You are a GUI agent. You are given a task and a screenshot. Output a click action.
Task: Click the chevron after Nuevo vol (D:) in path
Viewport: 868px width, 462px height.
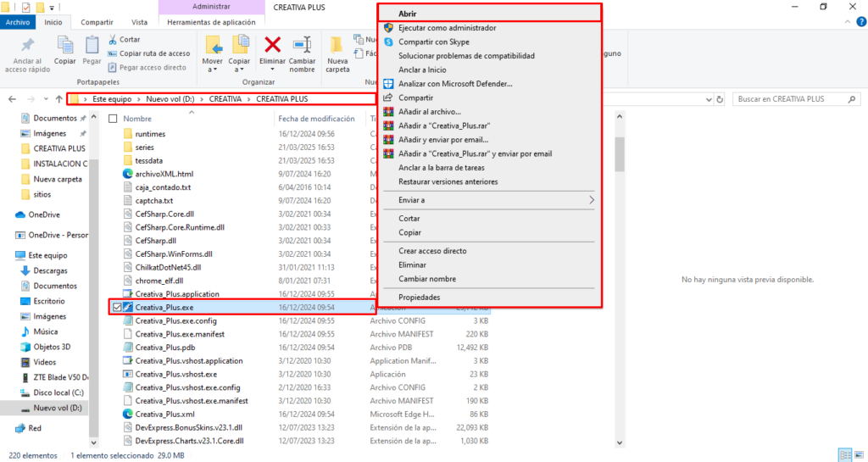tap(202, 99)
